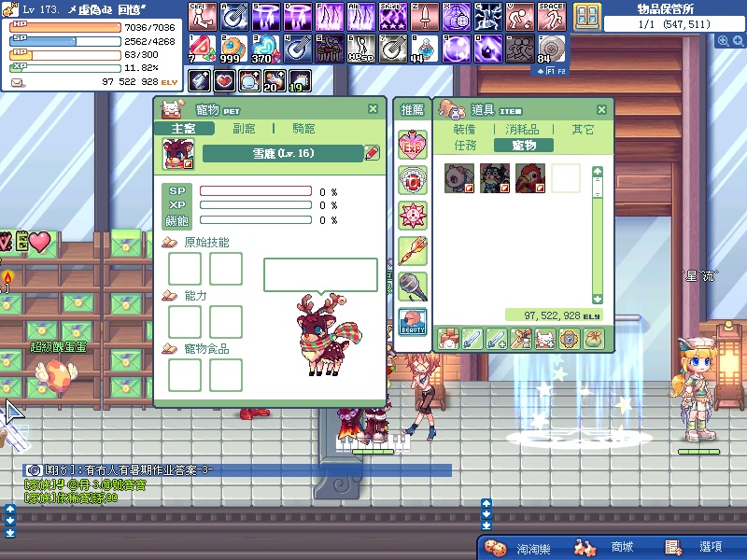Click the gear medallion icon in inventory toolbar
This screenshot has width=747, height=560.
pos(569,339)
